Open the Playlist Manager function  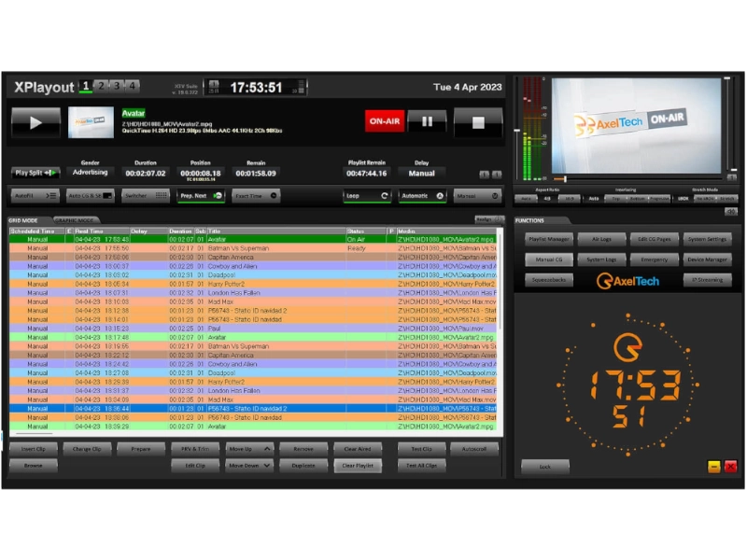549,239
